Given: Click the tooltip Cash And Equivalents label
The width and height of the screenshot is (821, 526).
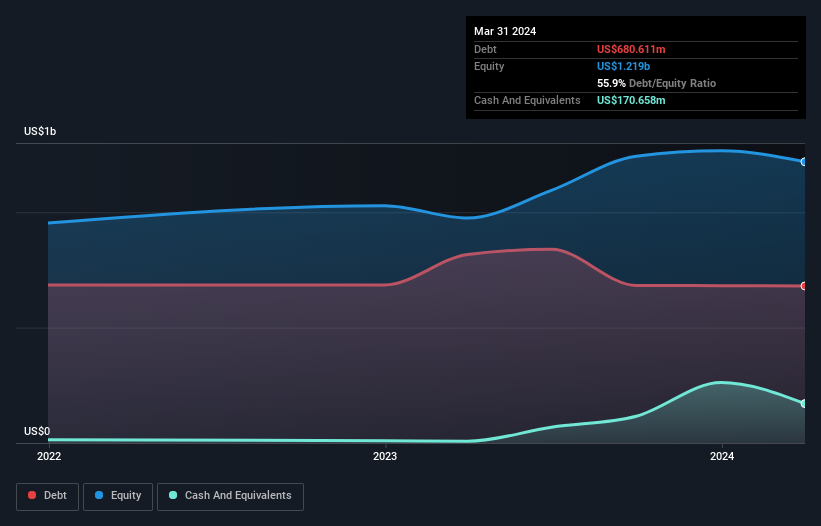Looking at the screenshot, I should point(527,100).
